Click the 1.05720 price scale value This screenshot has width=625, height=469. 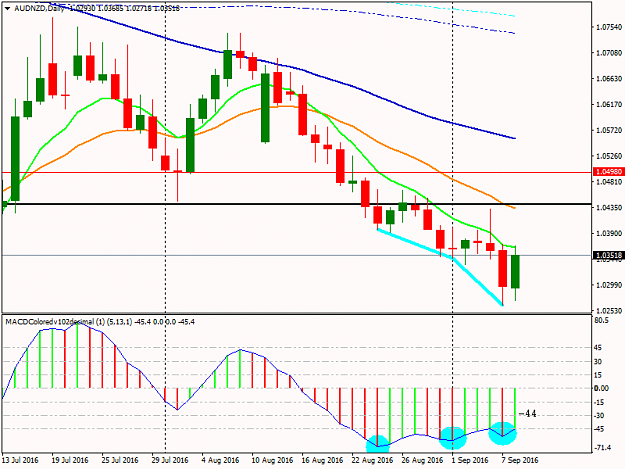(x=609, y=130)
